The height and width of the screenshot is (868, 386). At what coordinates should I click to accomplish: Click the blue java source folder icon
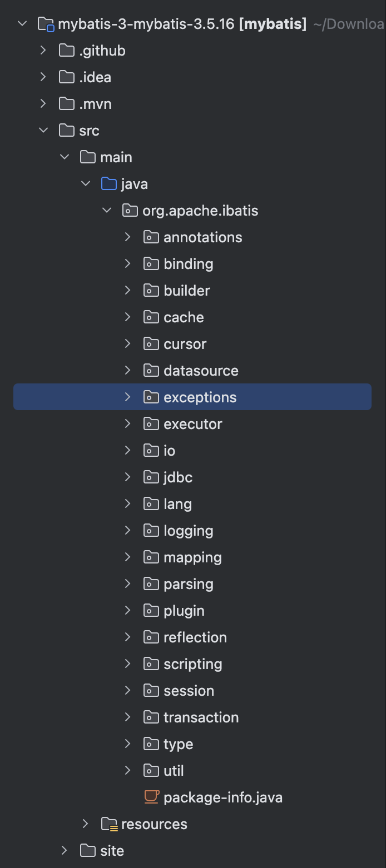109,184
